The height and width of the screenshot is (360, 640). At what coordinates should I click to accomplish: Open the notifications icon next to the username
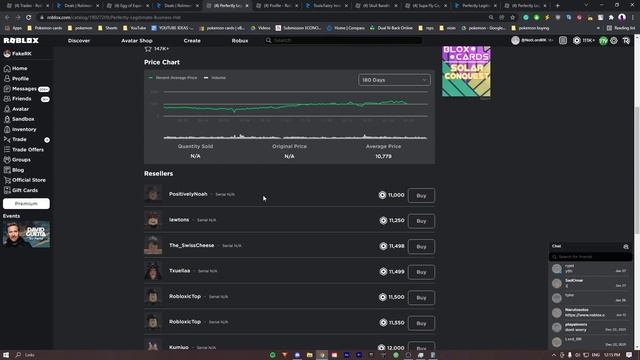(x=563, y=40)
